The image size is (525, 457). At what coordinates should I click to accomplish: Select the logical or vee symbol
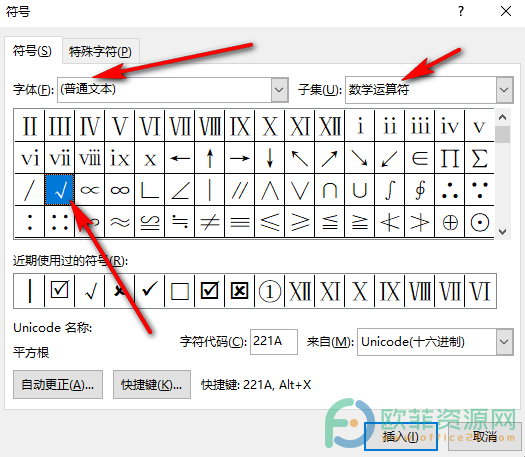pos(300,190)
